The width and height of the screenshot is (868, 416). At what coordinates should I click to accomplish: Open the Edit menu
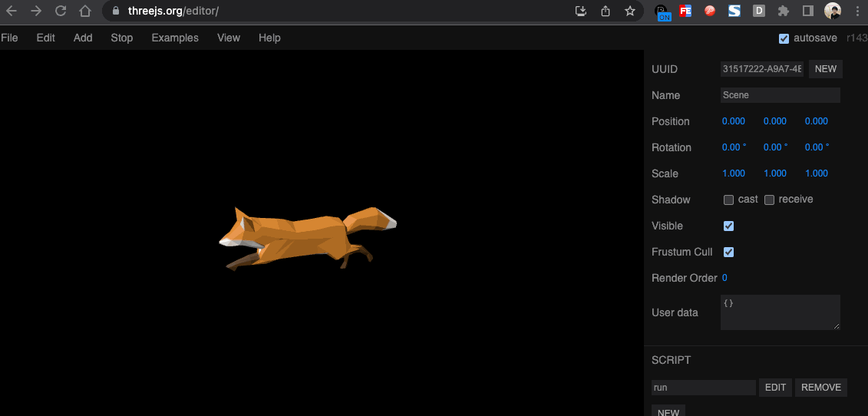pos(45,38)
